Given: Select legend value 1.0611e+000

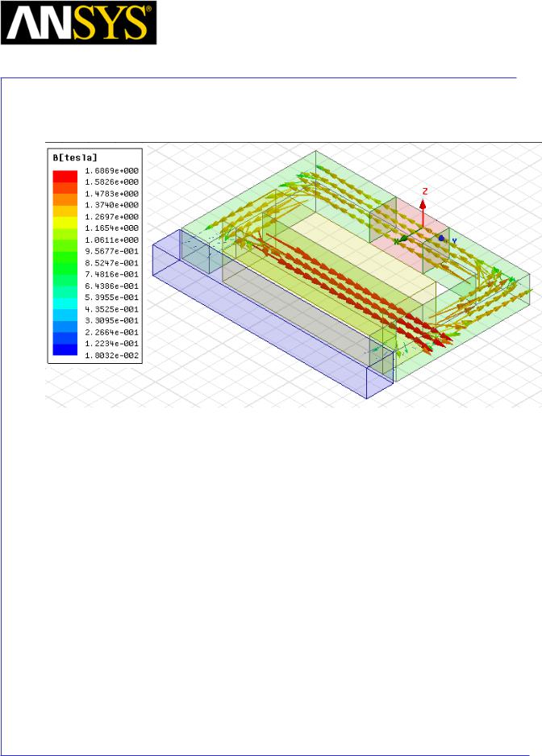Looking at the screenshot, I should point(112,240).
